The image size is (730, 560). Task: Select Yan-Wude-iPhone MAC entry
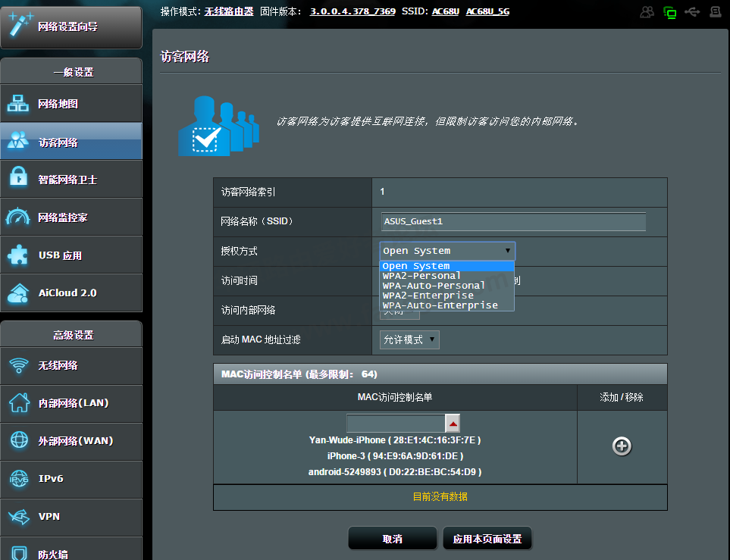click(395, 440)
